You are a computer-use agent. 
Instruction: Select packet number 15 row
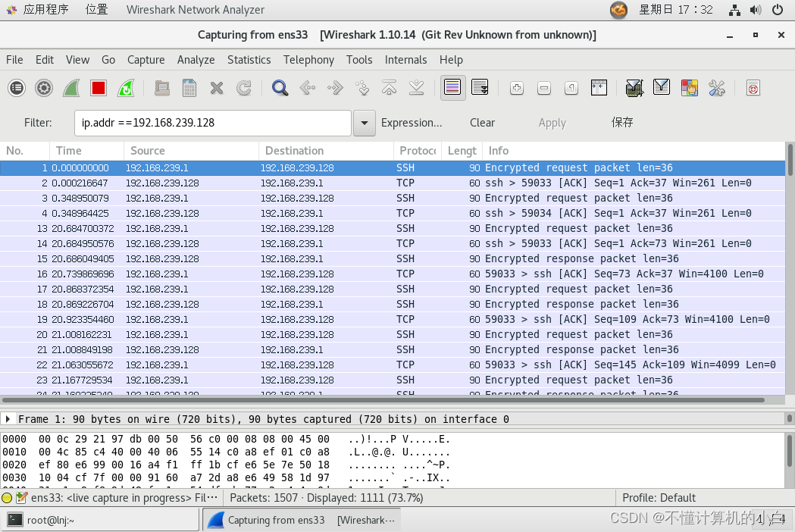393,258
